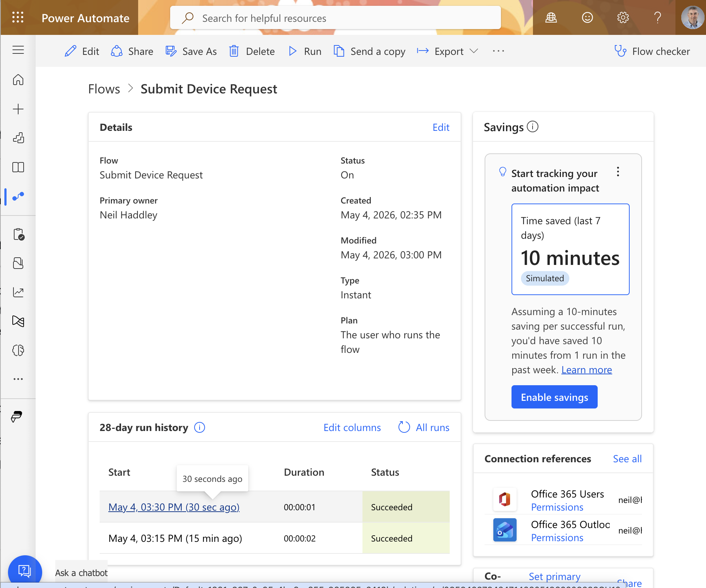Open Permissions under Office 365 Outlook
Image resolution: width=706 pixels, height=588 pixels.
557,537
